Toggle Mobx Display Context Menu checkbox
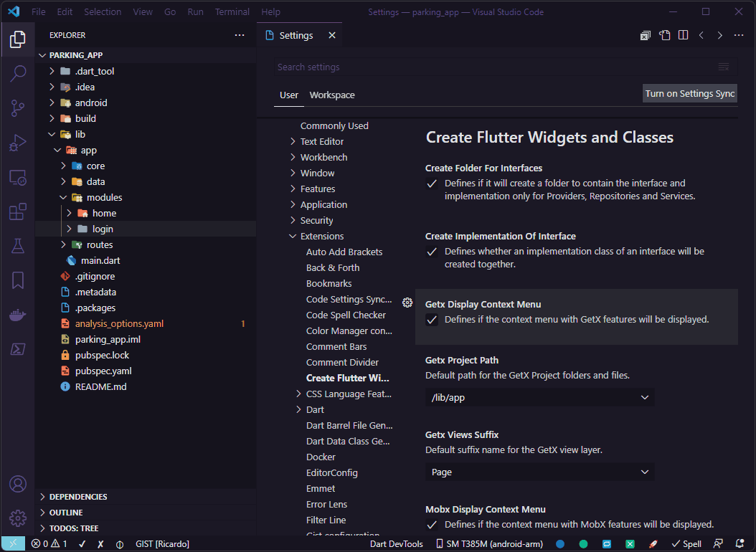This screenshot has height=552, width=756. [x=432, y=525]
